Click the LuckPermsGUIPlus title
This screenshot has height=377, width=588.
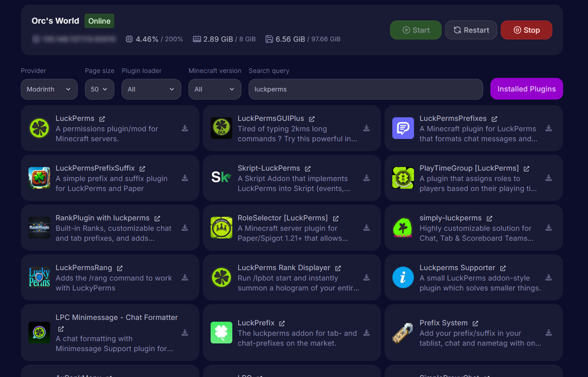[271, 118]
